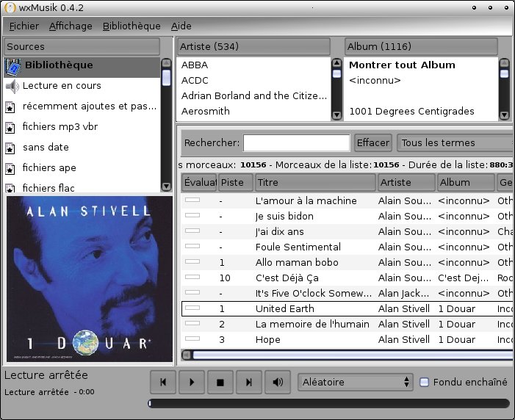Focus the Rechercher search field
515x420 pixels.
pos(296,143)
